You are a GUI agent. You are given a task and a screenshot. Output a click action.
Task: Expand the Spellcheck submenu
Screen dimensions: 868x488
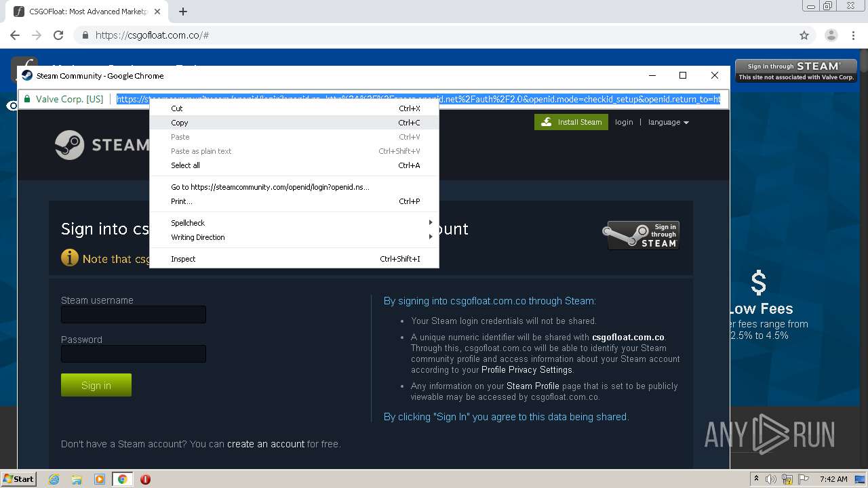pyautogui.click(x=294, y=223)
